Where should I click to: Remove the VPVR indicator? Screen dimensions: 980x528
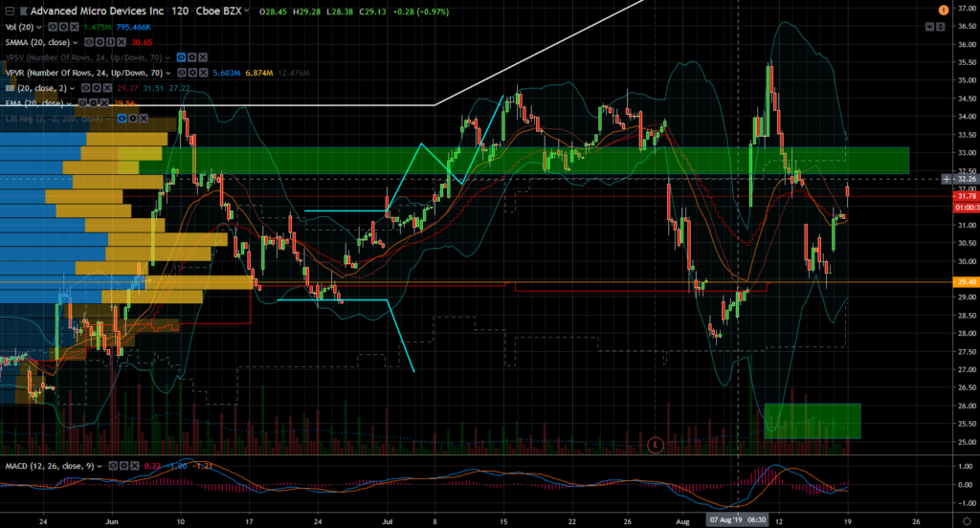203,73
